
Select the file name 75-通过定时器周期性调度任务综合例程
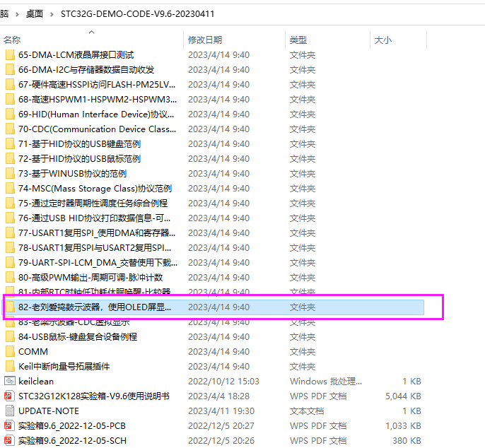[93, 204]
